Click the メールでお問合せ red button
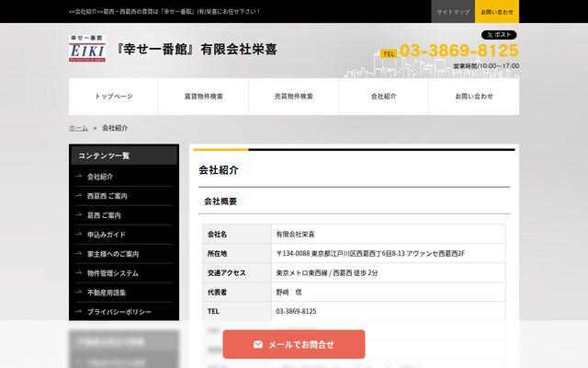Image resolution: width=588 pixels, height=368 pixels. pyautogui.click(x=294, y=344)
